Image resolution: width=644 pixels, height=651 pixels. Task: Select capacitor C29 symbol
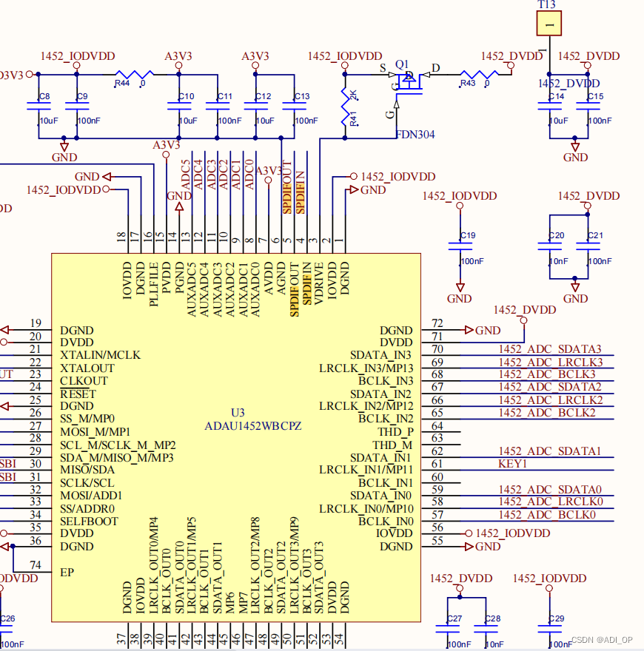(549, 629)
